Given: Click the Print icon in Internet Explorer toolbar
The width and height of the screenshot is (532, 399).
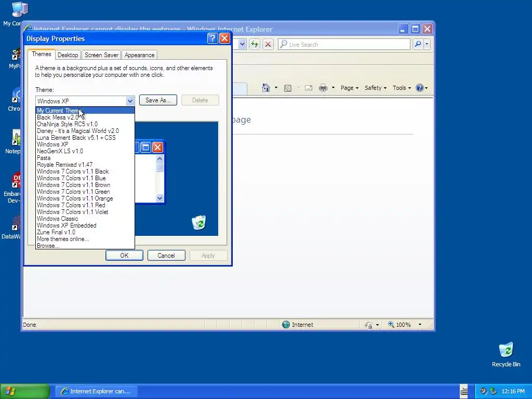Looking at the screenshot, I should tap(323, 88).
